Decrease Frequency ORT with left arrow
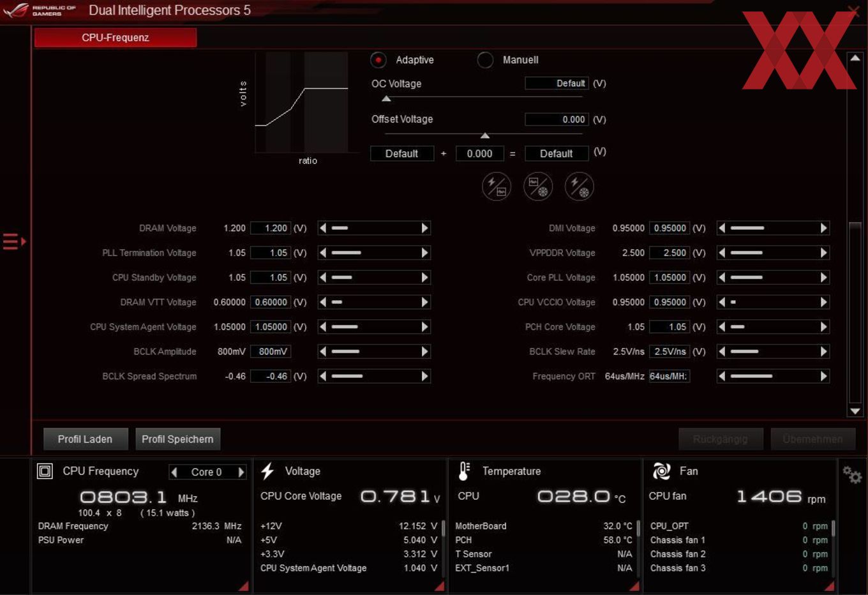This screenshot has height=595, width=868. pos(722,376)
